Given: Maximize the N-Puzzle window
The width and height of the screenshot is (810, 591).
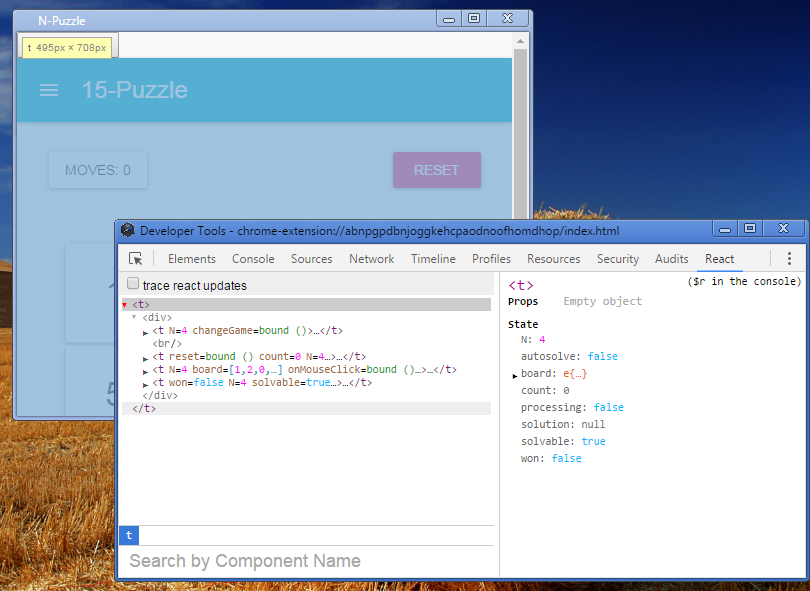Looking at the screenshot, I should pyautogui.click(x=474, y=18).
